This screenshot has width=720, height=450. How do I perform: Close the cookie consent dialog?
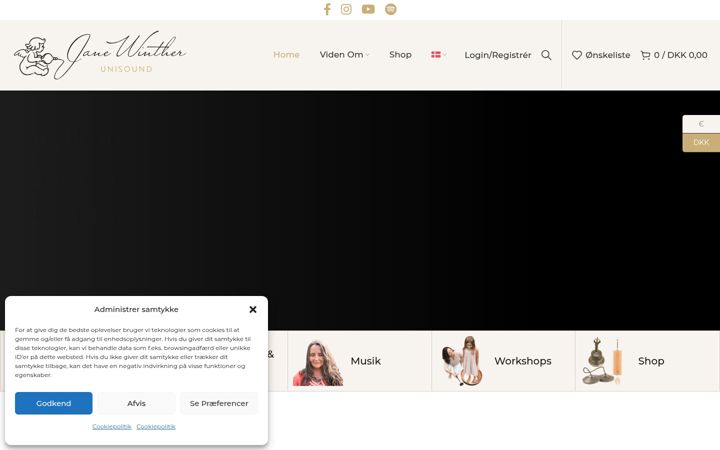pos(253,309)
